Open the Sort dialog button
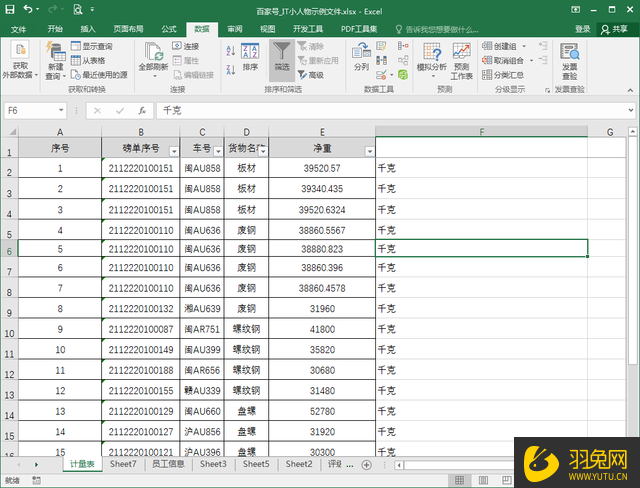Image resolution: width=640 pixels, height=488 pixels. [250, 57]
